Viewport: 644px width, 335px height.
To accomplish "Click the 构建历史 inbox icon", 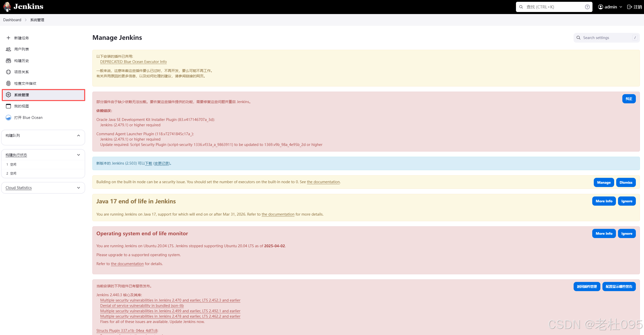I will pyautogui.click(x=8, y=61).
